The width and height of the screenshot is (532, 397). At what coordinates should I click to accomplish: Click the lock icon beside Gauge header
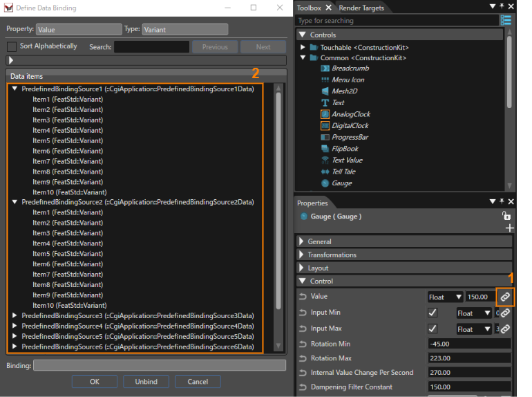[x=506, y=216]
